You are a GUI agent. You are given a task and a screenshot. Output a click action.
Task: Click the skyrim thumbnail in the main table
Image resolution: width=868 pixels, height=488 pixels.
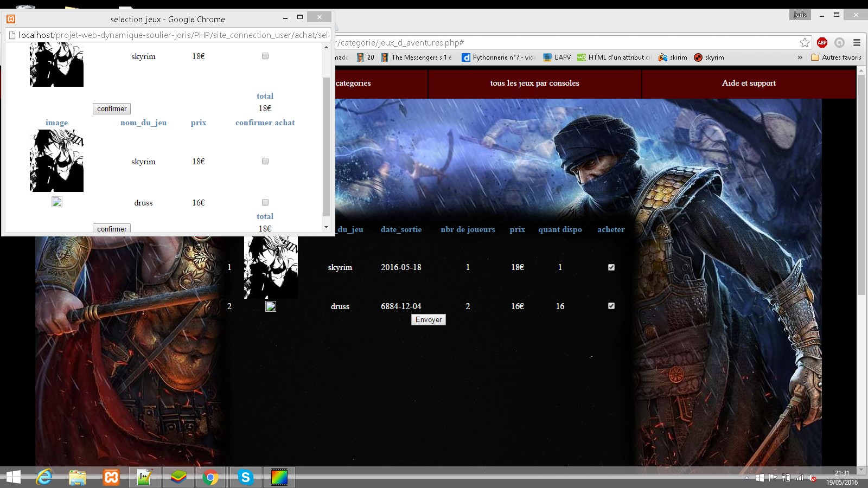[x=271, y=267]
